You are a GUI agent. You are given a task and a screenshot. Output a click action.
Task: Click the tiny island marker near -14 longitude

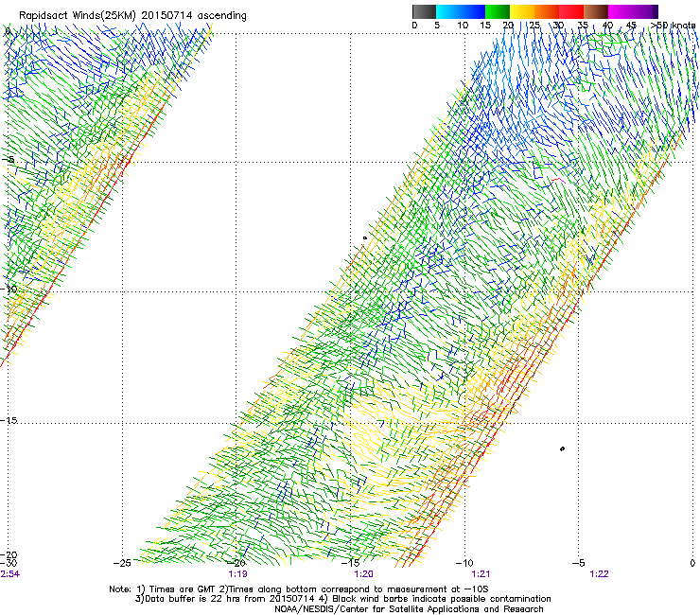pyautogui.click(x=365, y=238)
